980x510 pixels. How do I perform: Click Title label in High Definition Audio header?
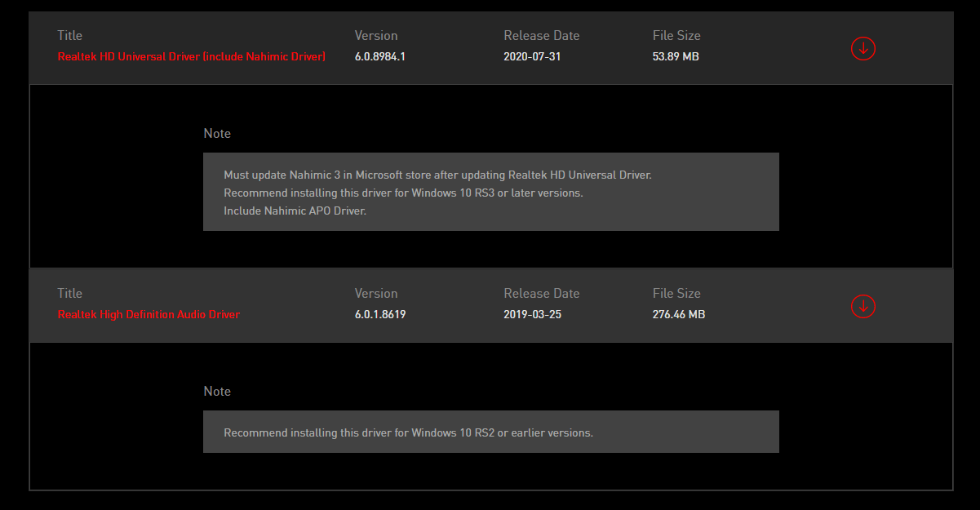click(70, 293)
